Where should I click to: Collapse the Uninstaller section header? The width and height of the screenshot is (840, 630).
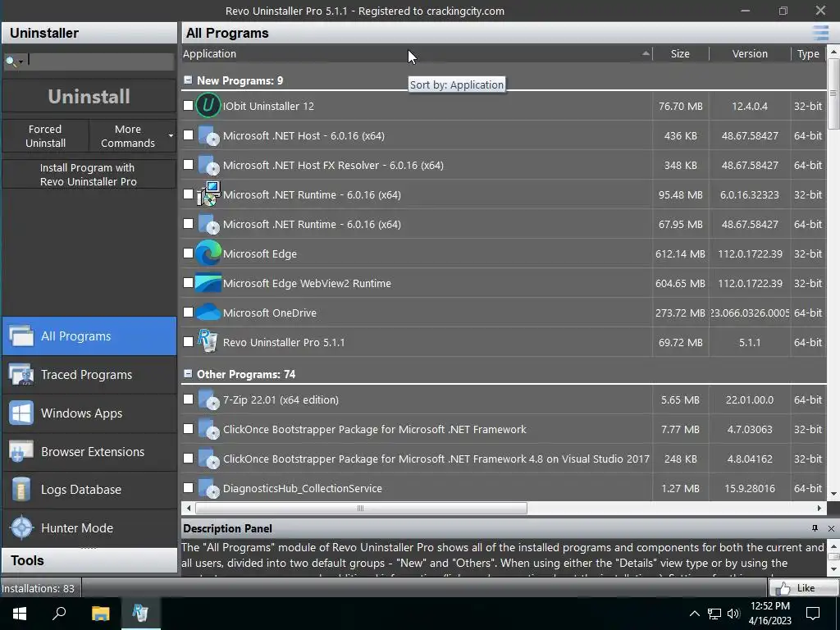(89, 33)
